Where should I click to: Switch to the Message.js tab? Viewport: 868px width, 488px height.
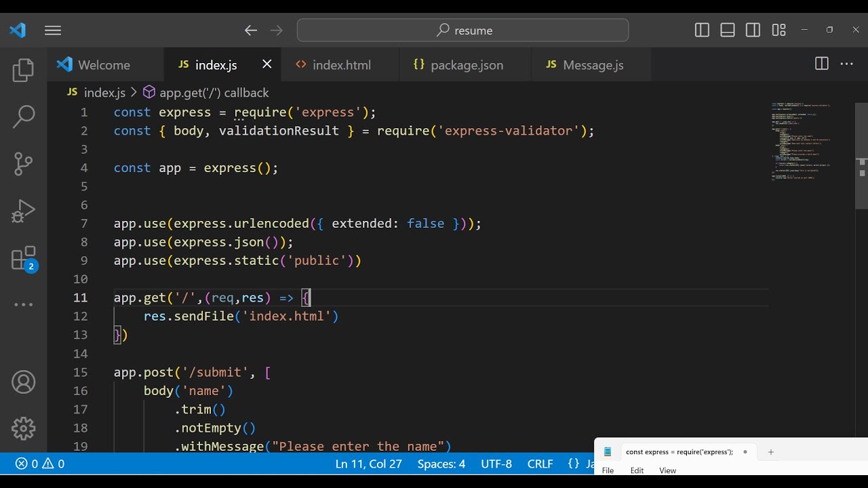point(593,65)
